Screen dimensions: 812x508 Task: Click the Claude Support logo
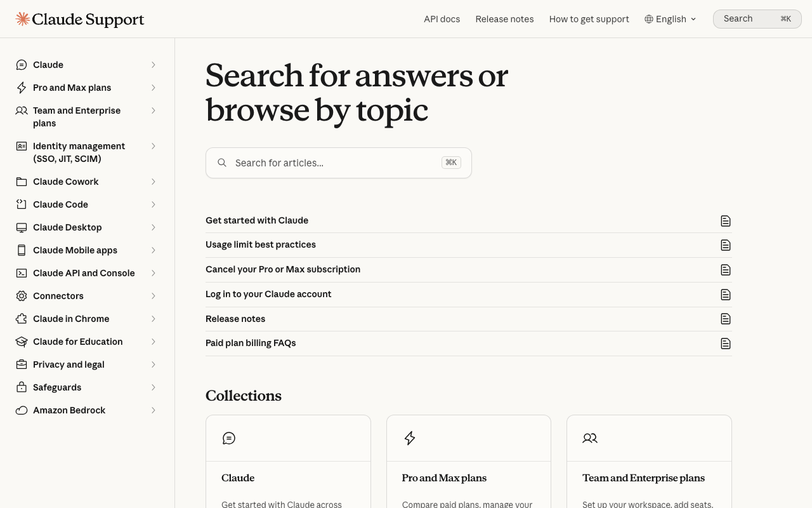pos(80,19)
